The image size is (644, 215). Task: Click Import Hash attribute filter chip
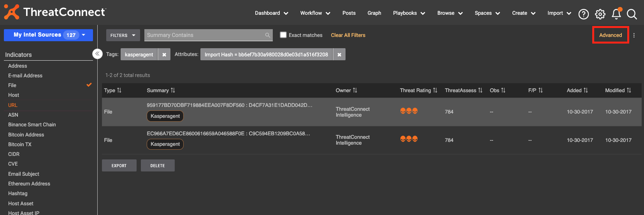(x=266, y=54)
